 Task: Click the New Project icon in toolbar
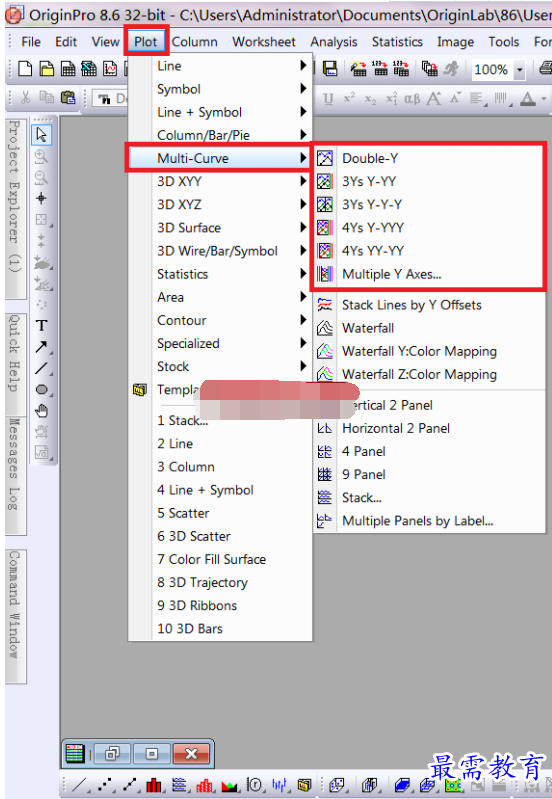coord(25,68)
